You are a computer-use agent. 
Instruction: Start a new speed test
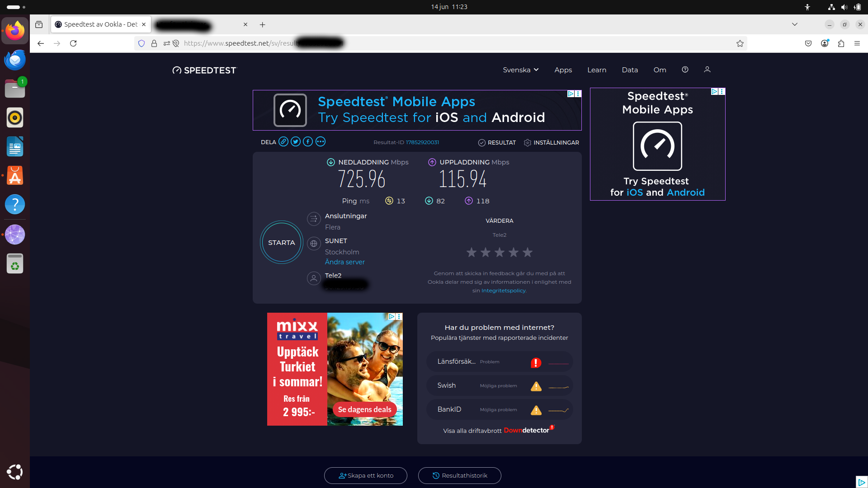(x=282, y=243)
